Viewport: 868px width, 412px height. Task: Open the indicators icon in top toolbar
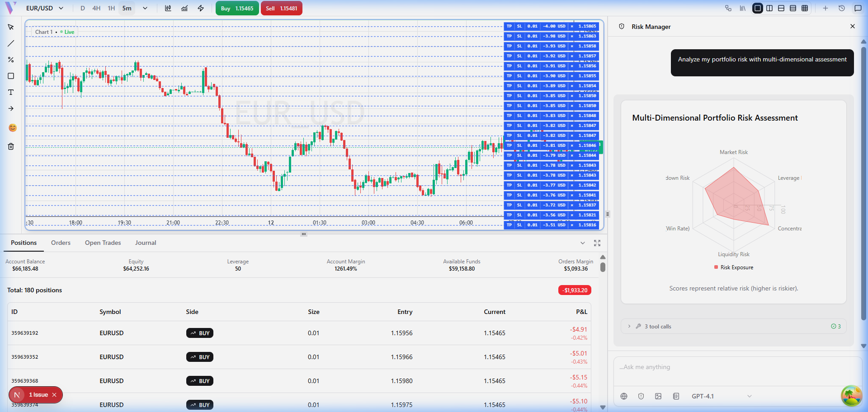point(184,8)
